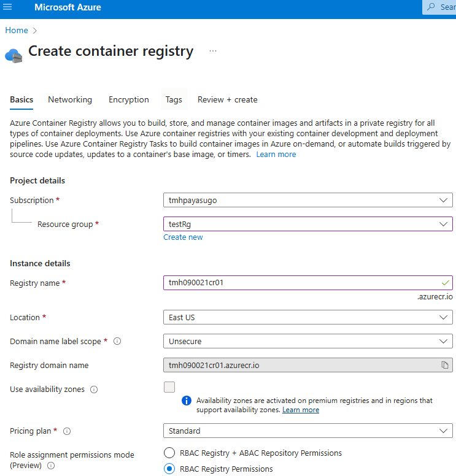456x476 pixels.
Task: Open the Subscription dropdown
Action: click(x=307, y=200)
